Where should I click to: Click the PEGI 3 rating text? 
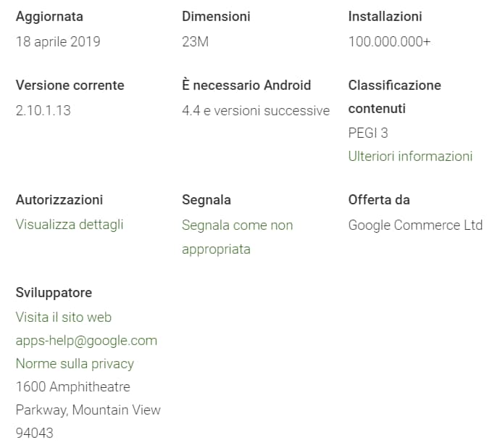tap(368, 133)
